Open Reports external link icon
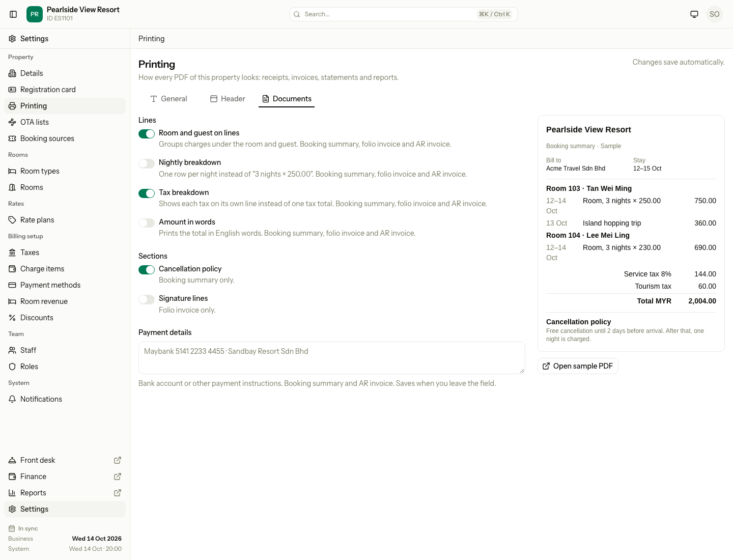Viewport: 733px width, 560px height. [x=118, y=493]
